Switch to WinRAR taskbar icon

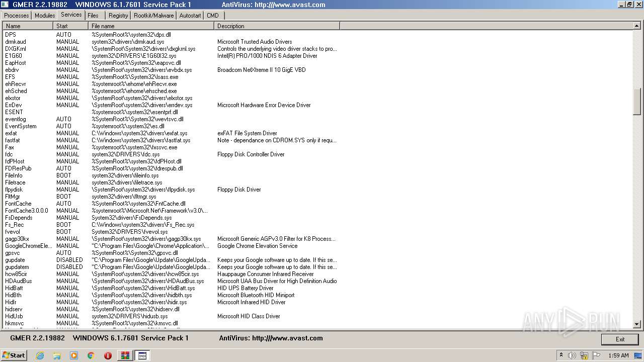[125, 355]
